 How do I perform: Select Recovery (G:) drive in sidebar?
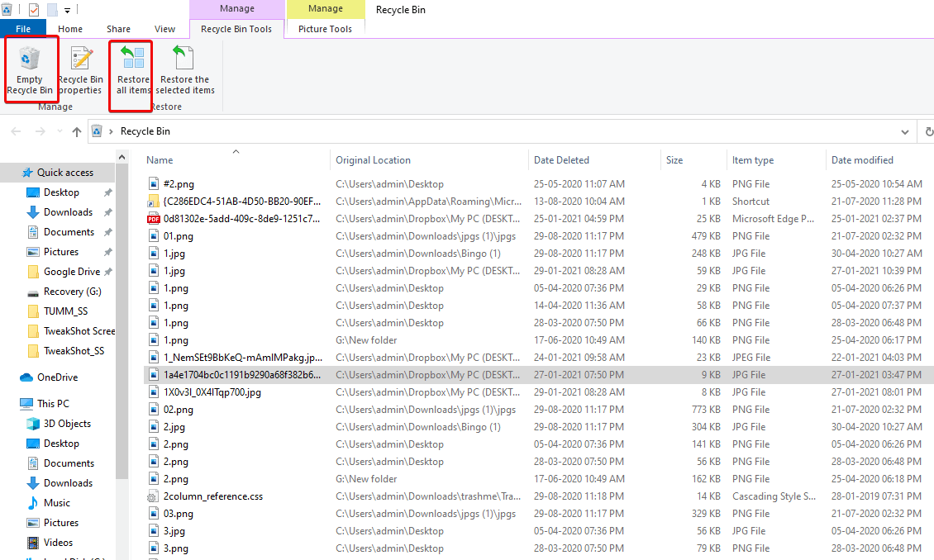coord(74,292)
